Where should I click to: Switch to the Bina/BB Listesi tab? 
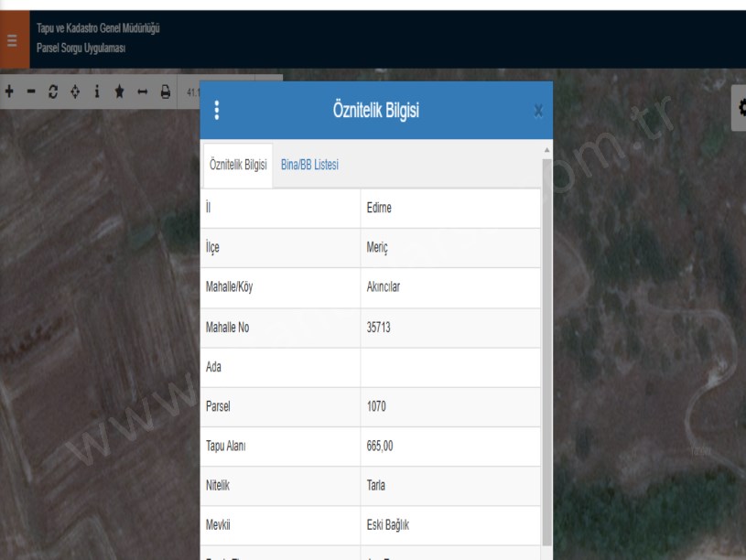click(x=309, y=165)
